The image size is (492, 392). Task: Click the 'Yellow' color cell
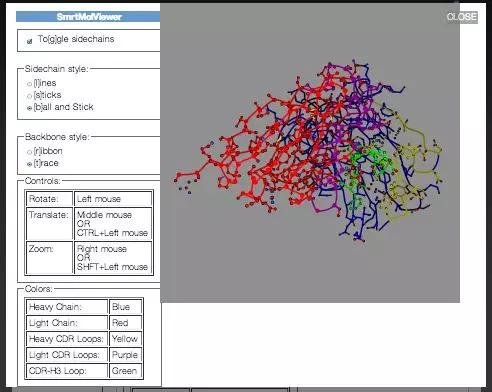[126, 339]
